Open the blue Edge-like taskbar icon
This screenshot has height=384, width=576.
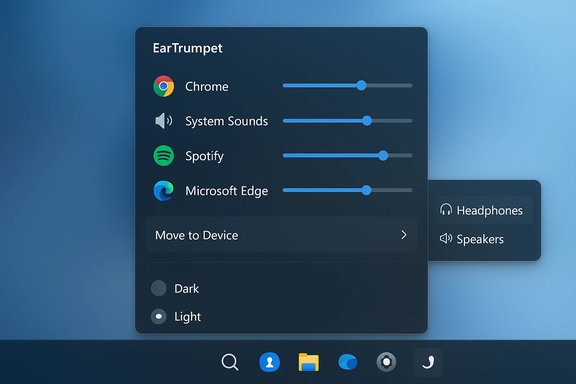(348, 362)
